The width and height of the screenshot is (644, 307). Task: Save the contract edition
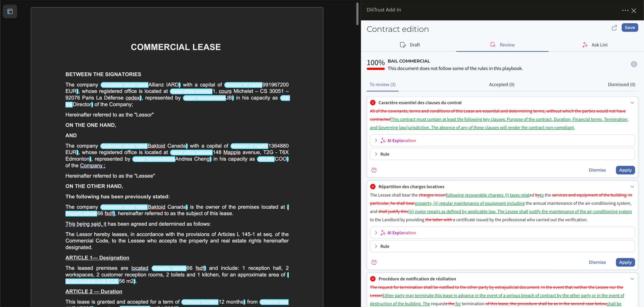(630, 28)
